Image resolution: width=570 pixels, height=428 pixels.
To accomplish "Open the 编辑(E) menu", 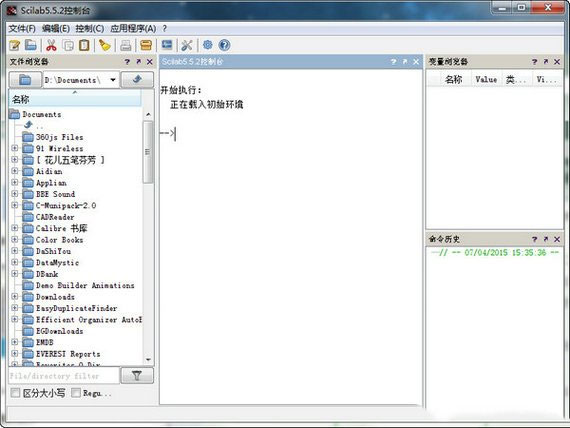I will (x=56, y=29).
